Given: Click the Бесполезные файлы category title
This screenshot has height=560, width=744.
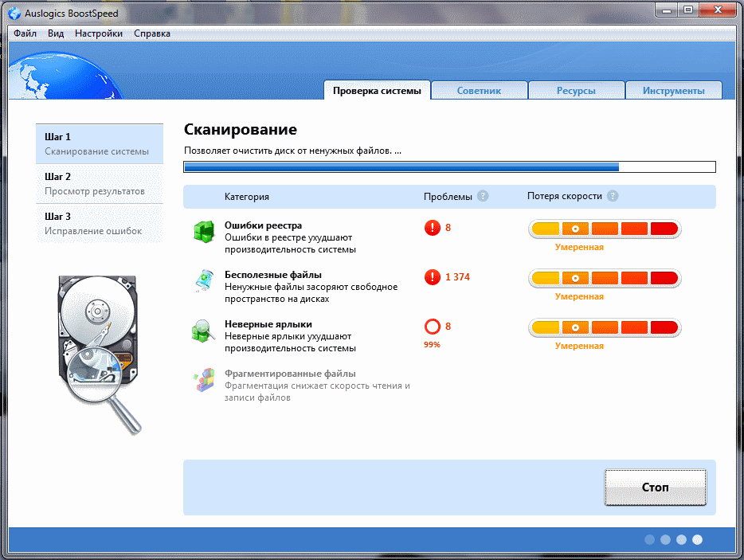Looking at the screenshot, I should pos(273,275).
